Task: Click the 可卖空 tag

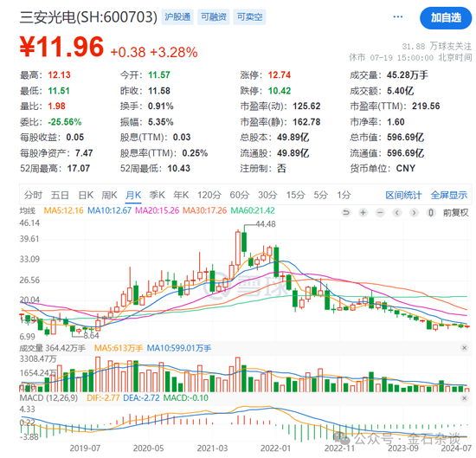Action: [249, 17]
